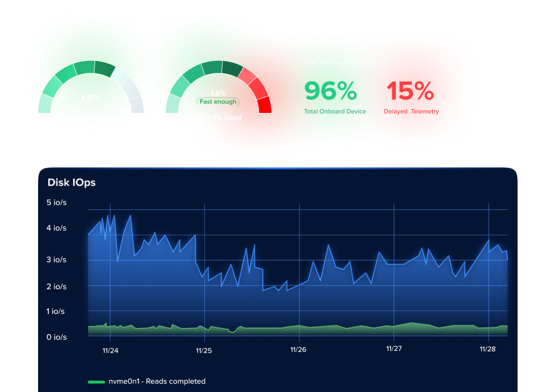
Task: Click the "5 io/s" axis label
Action: 56,202
